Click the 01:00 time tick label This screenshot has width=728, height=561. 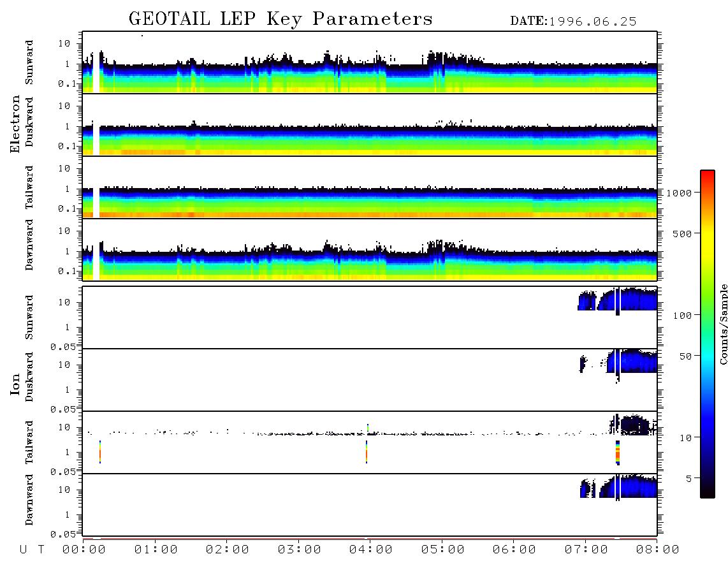tap(156, 550)
